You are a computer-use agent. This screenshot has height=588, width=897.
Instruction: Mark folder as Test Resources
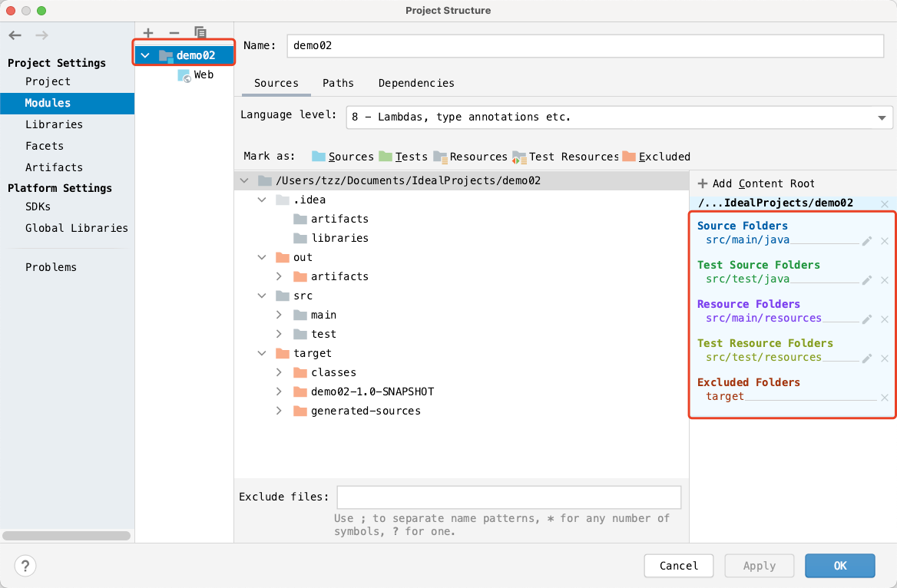click(566, 157)
